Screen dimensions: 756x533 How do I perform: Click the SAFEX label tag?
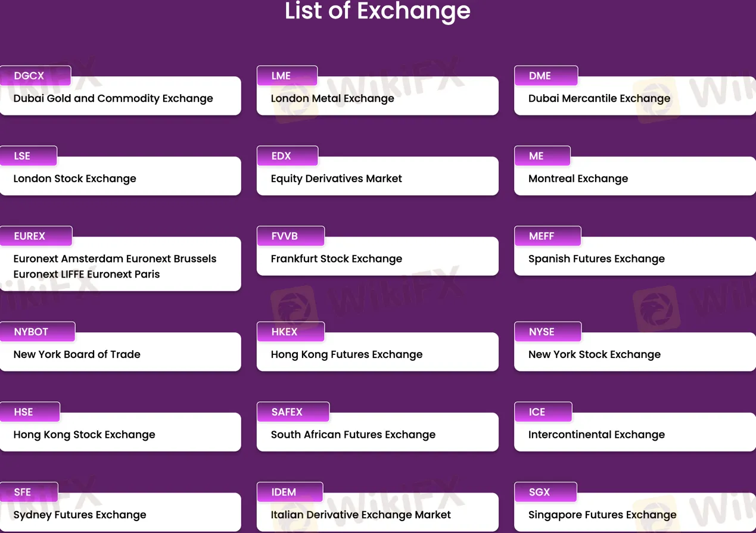point(293,412)
